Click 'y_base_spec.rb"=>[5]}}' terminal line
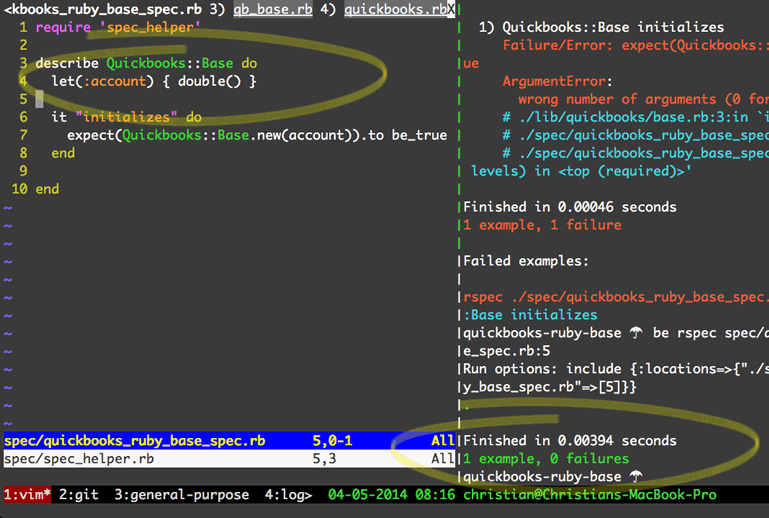This screenshot has width=769, height=518. click(550, 387)
